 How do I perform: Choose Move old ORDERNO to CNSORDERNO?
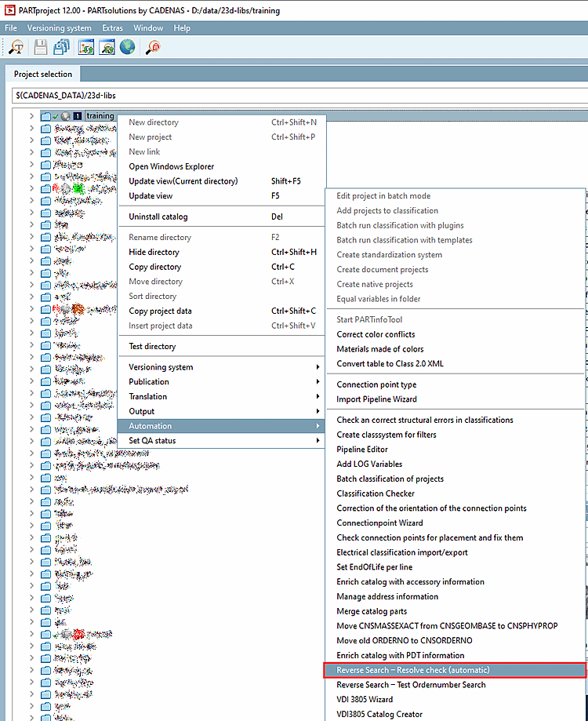click(x=455, y=640)
